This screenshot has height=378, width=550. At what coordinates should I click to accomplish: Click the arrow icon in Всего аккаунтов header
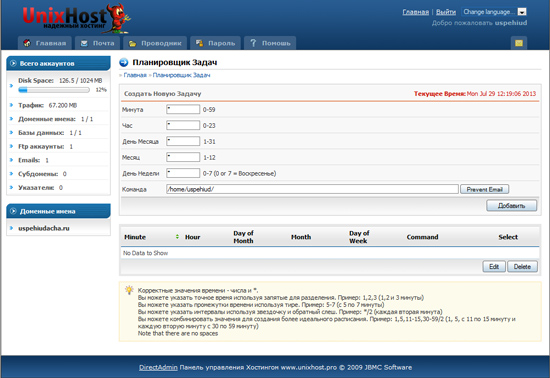[13, 63]
